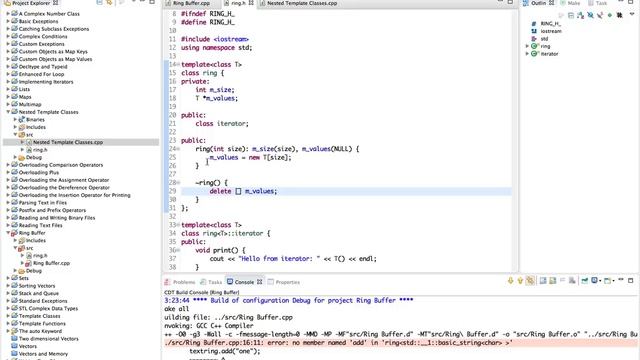Collapse the Ring Buffer project
Screen dimensions: 640x360
[8, 233]
